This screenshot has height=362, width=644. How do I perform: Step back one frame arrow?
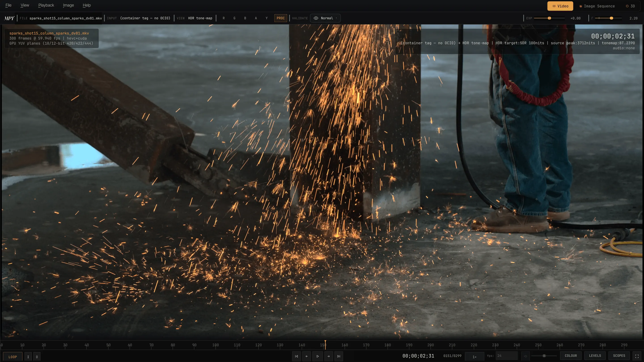point(307,356)
